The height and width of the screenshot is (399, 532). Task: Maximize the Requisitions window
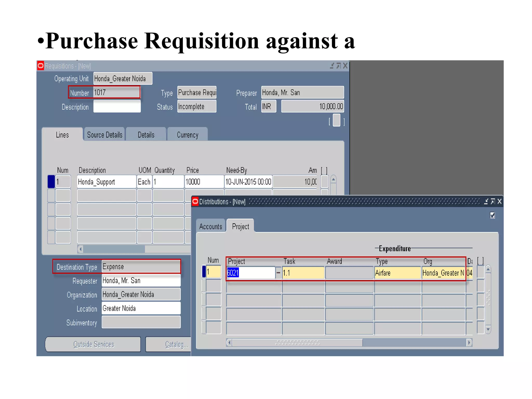tap(338, 66)
